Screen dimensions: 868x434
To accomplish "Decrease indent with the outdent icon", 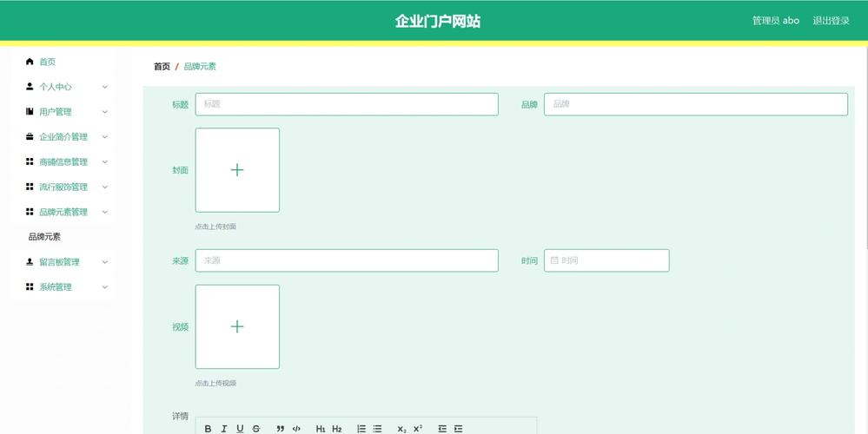I will point(442,429).
